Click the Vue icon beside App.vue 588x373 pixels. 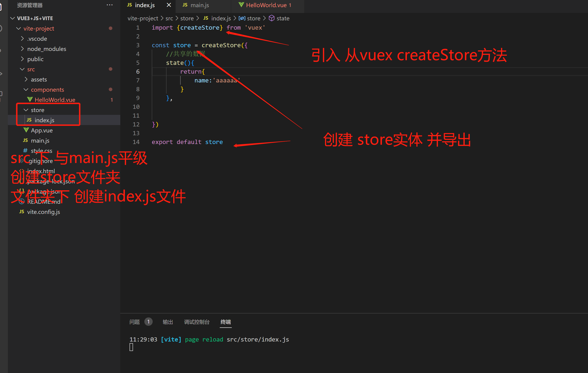pyautogui.click(x=26, y=130)
